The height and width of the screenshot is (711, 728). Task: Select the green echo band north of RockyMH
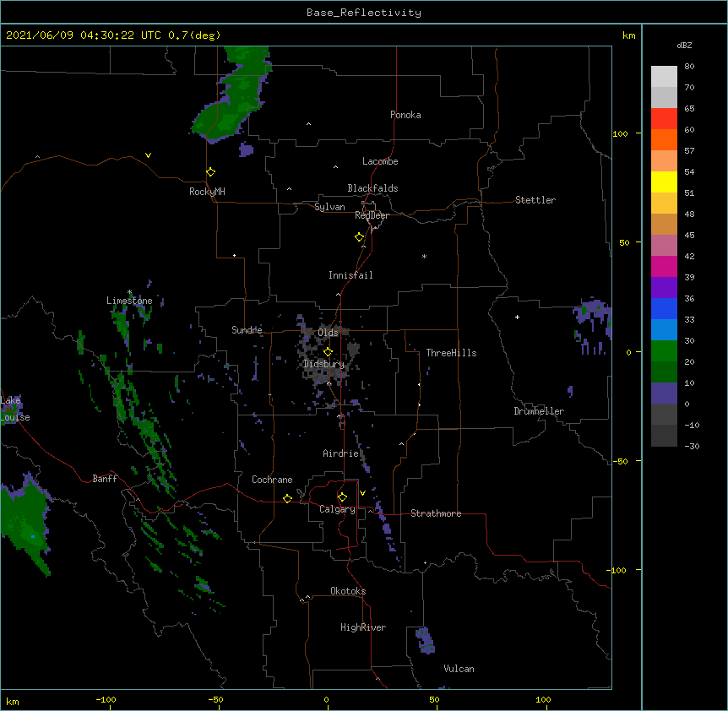(232, 95)
